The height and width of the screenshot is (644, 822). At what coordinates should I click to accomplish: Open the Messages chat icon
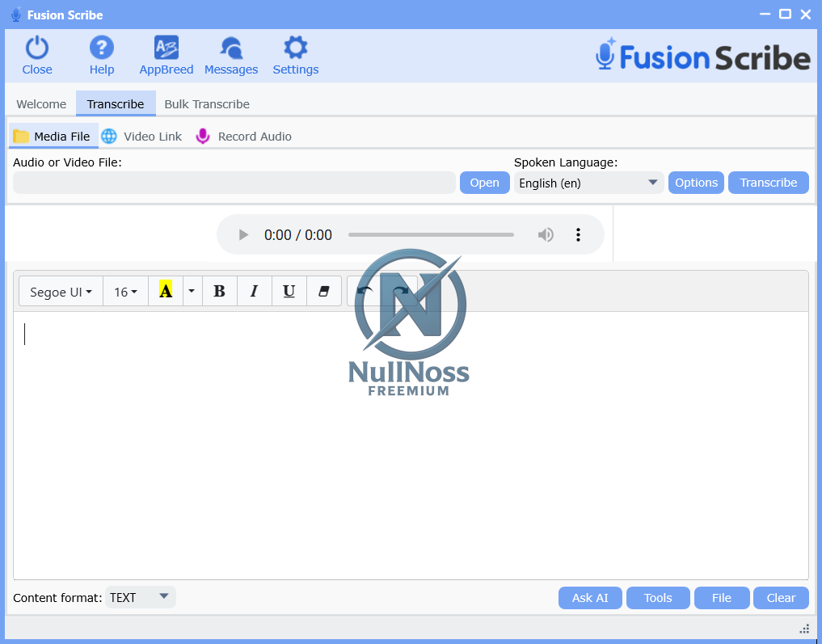coord(231,48)
